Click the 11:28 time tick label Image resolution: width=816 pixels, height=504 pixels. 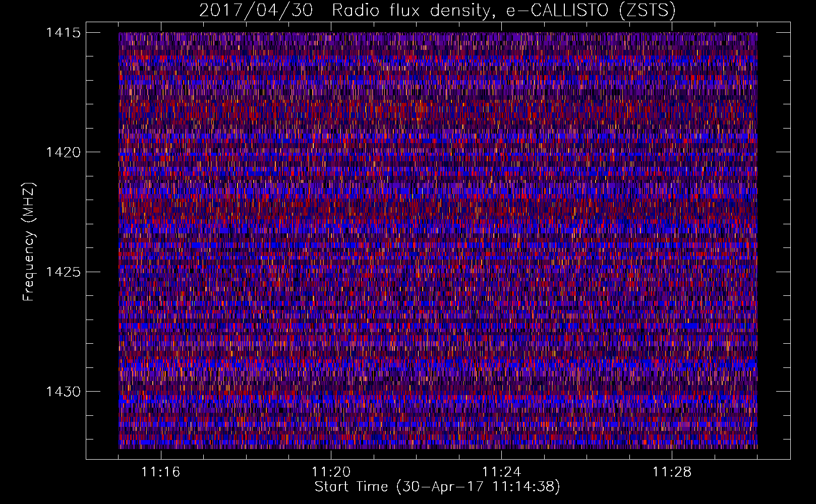tap(672, 472)
